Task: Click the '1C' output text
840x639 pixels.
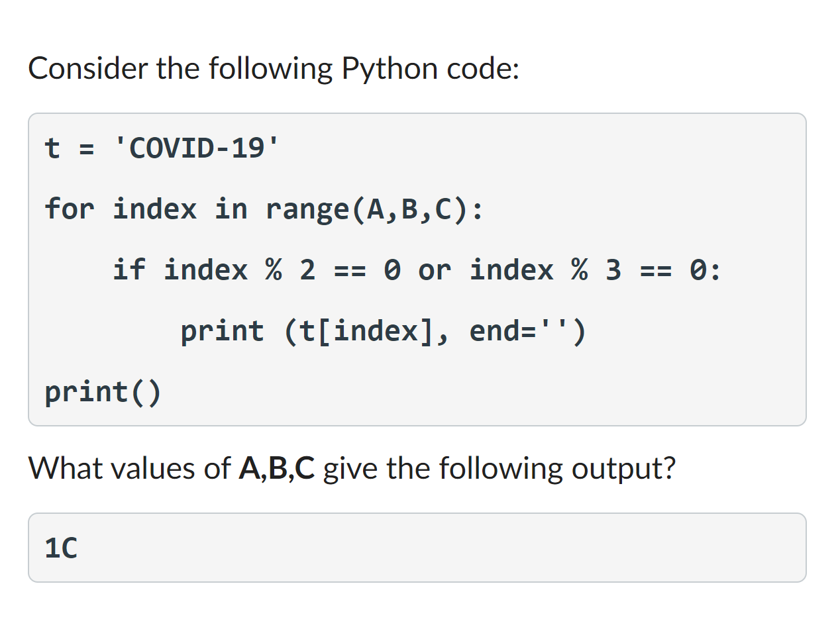Action: tap(61, 548)
